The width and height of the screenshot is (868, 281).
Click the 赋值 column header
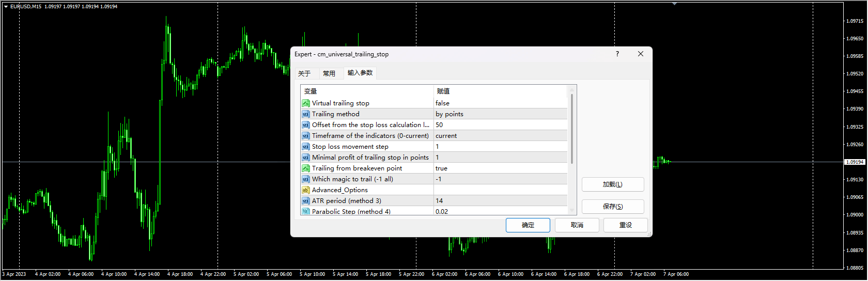click(501, 91)
